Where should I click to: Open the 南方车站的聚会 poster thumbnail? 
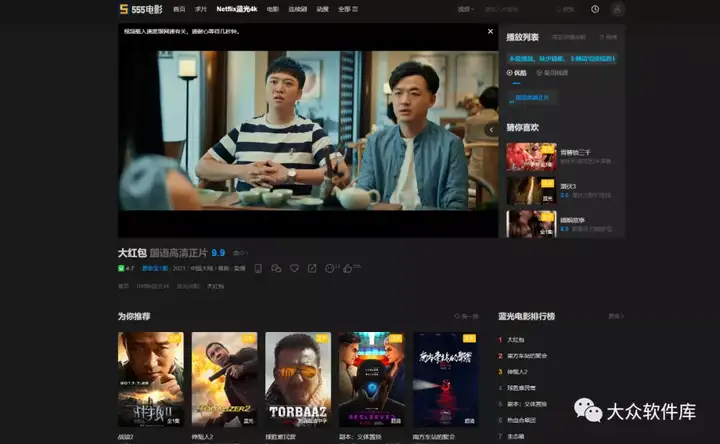point(445,380)
